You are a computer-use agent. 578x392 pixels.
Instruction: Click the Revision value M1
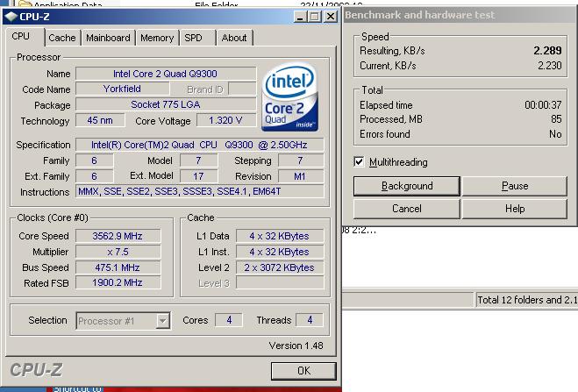[301, 176]
